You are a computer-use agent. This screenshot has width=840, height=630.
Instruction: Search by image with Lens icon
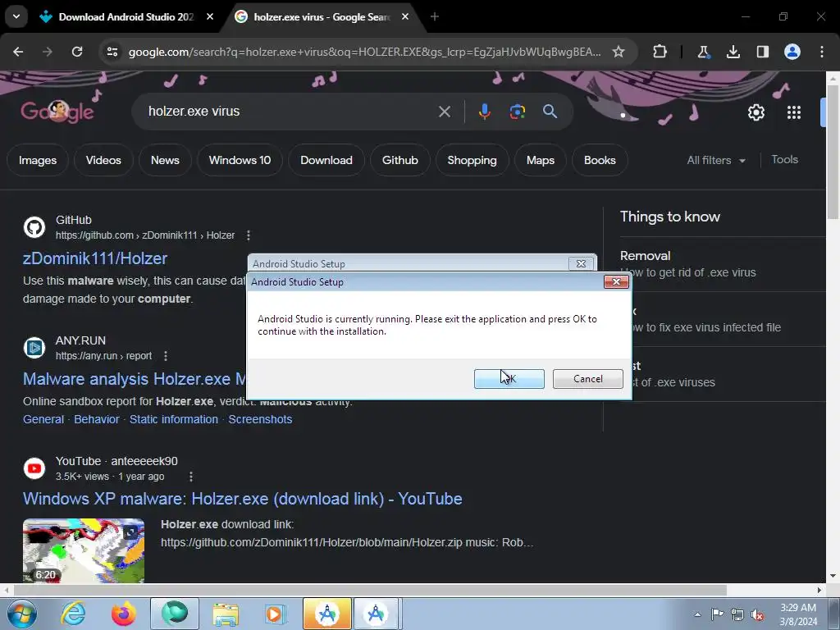click(x=517, y=112)
